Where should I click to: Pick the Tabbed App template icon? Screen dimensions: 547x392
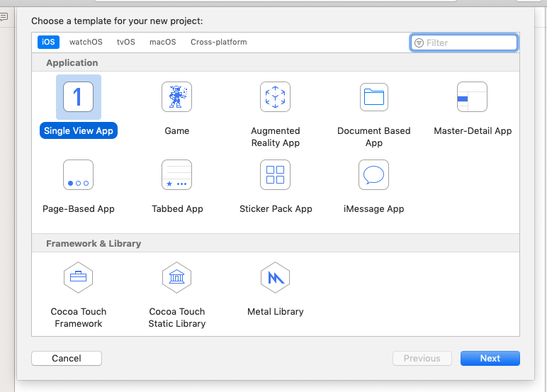(176, 175)
